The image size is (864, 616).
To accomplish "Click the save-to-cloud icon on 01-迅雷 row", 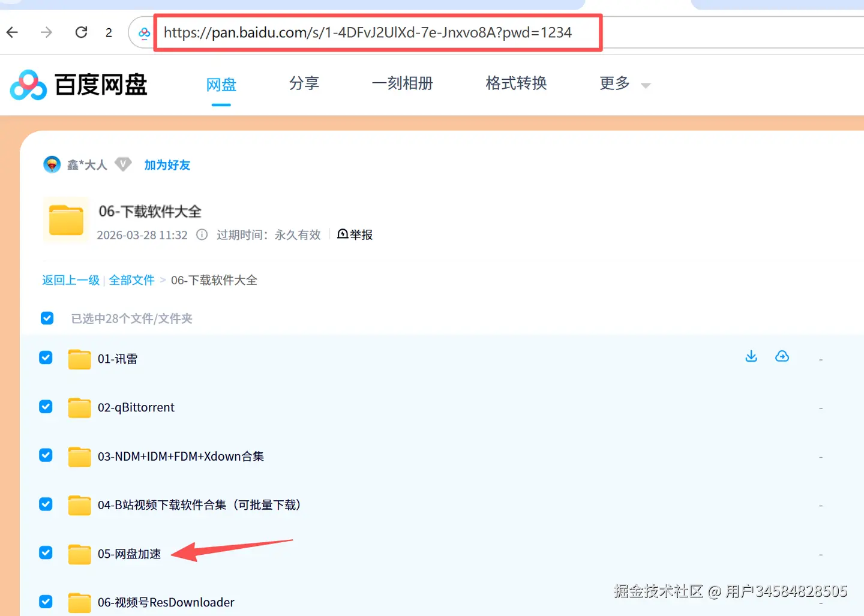I will point(782,356).
